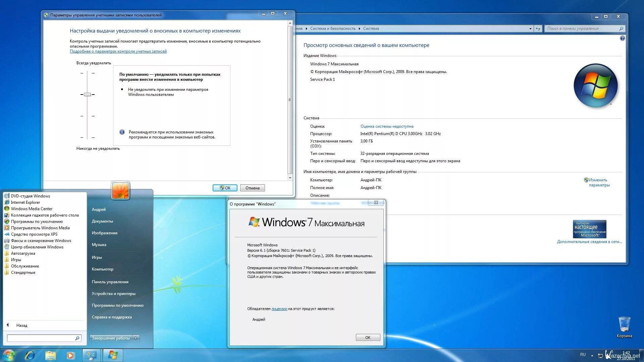Viewport: 644px width, 362px height.
Task: Open Панель управления from Start menu
Action: [110, 282]
